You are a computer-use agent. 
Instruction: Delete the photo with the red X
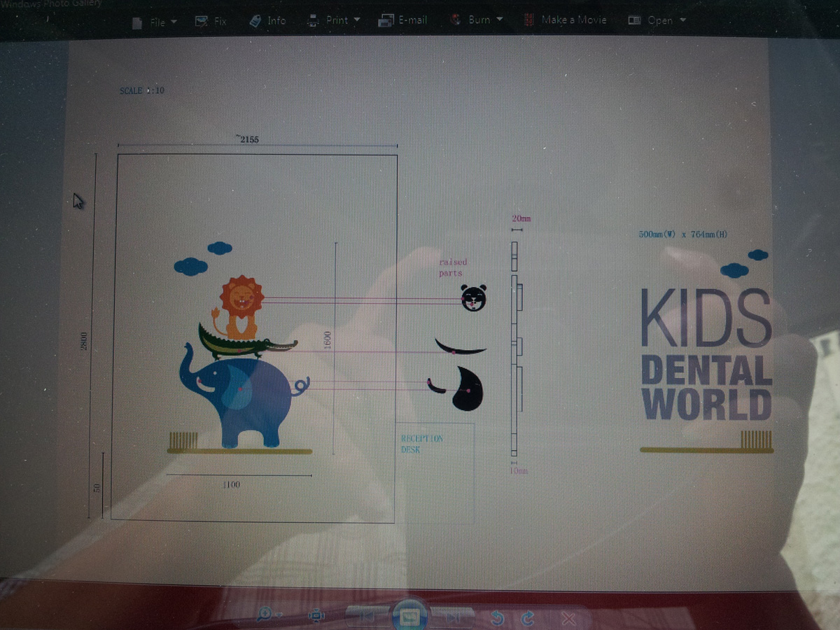568,618
